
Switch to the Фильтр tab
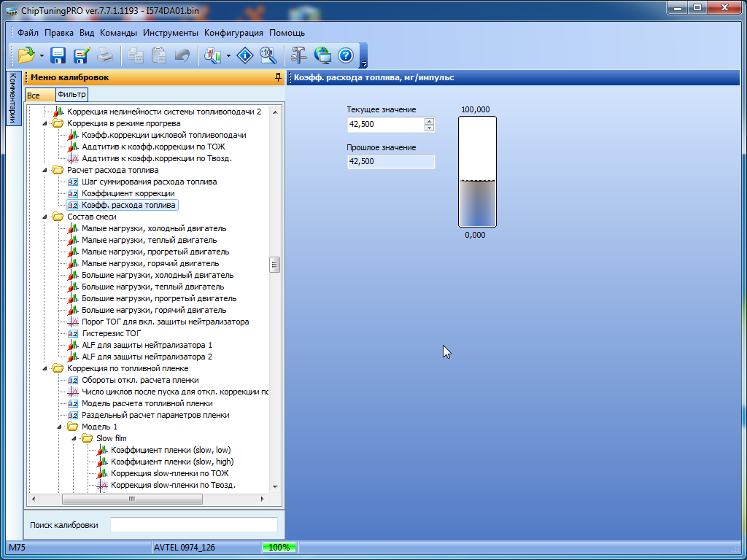(x=71, y=95)
